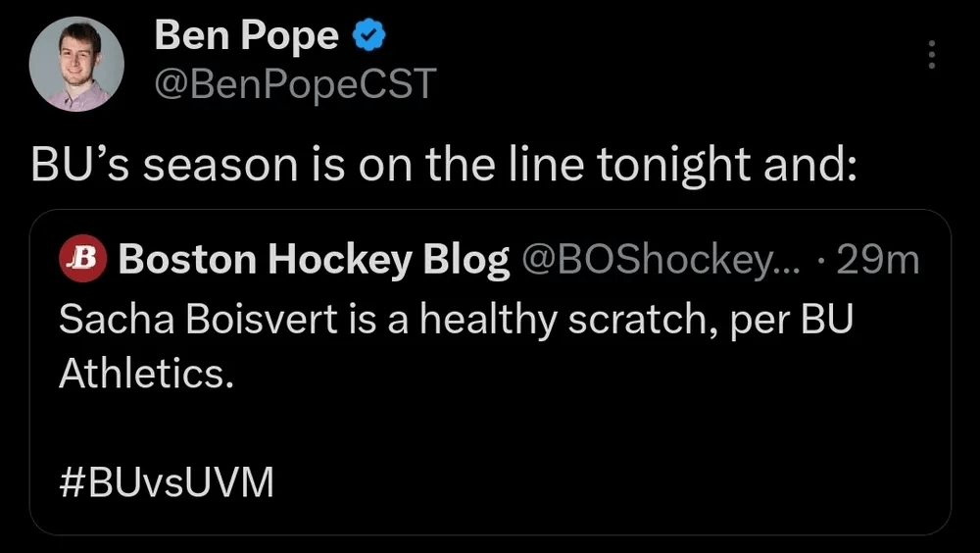The height and width of the screenshot is (553, 980).
Task: Open the three-dot more options menu
Action: pos(931,55)
